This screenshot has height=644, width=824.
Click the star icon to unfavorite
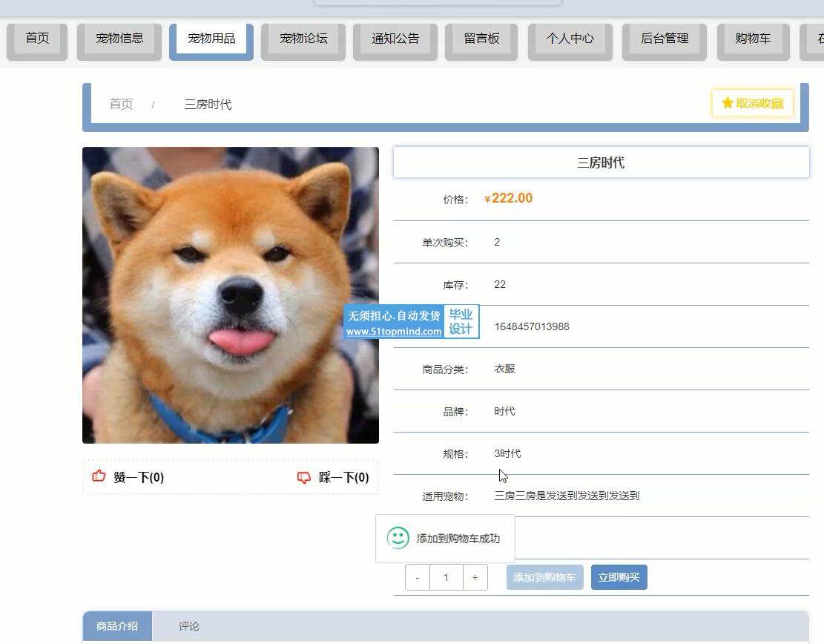tap(728, 103)
